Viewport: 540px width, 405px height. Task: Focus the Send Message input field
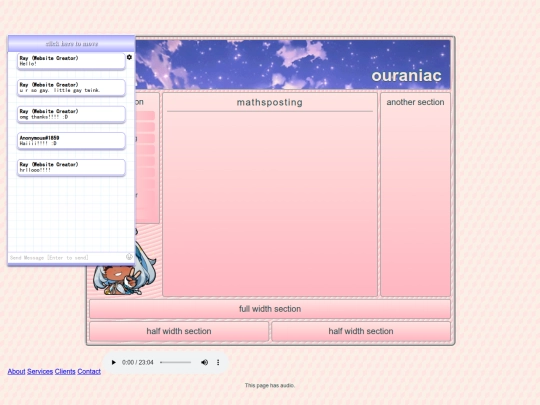[67, 258]
